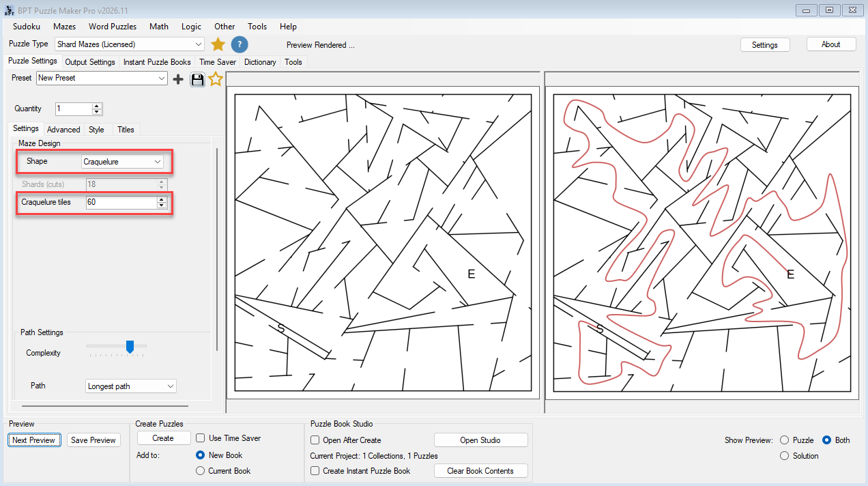
Task: Switch to the Time Saver tab
Action: click(x=218, y=62)
